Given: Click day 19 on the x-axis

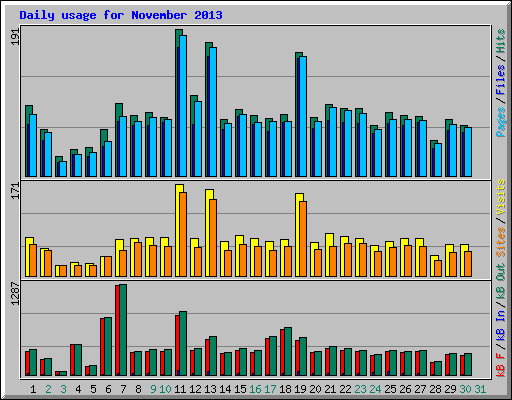Looking at the screenshot, I should point(300,389).
